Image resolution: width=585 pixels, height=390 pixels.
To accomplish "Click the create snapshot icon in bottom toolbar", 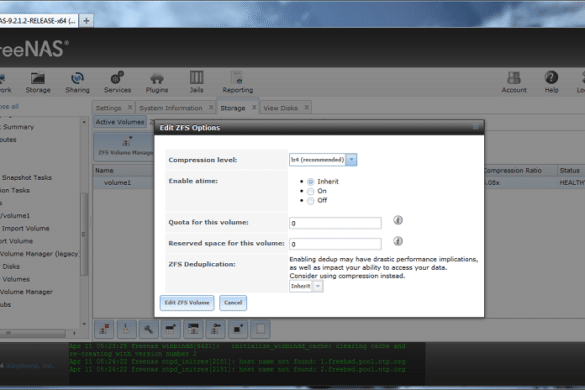I will 238,329.
